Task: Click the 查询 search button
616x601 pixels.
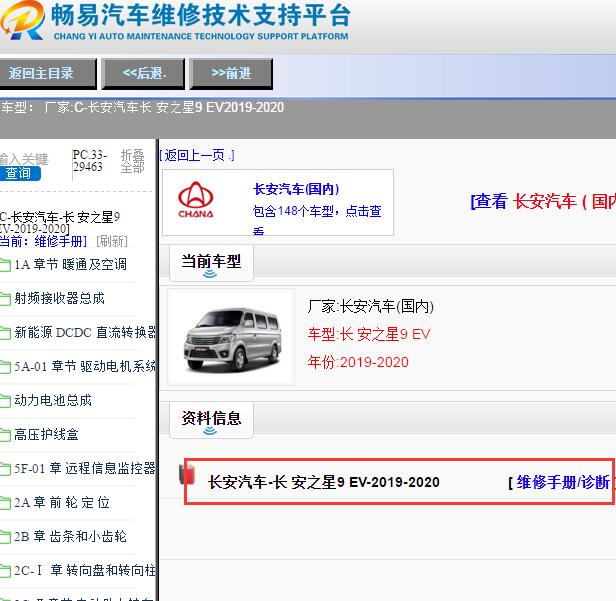Action: coord(20,173)
